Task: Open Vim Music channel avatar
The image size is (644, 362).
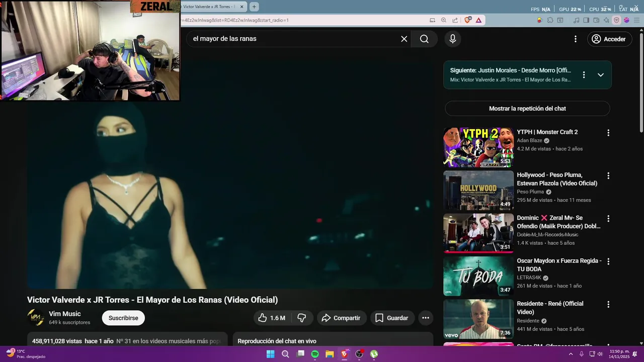Action: (x=35, y=318)
